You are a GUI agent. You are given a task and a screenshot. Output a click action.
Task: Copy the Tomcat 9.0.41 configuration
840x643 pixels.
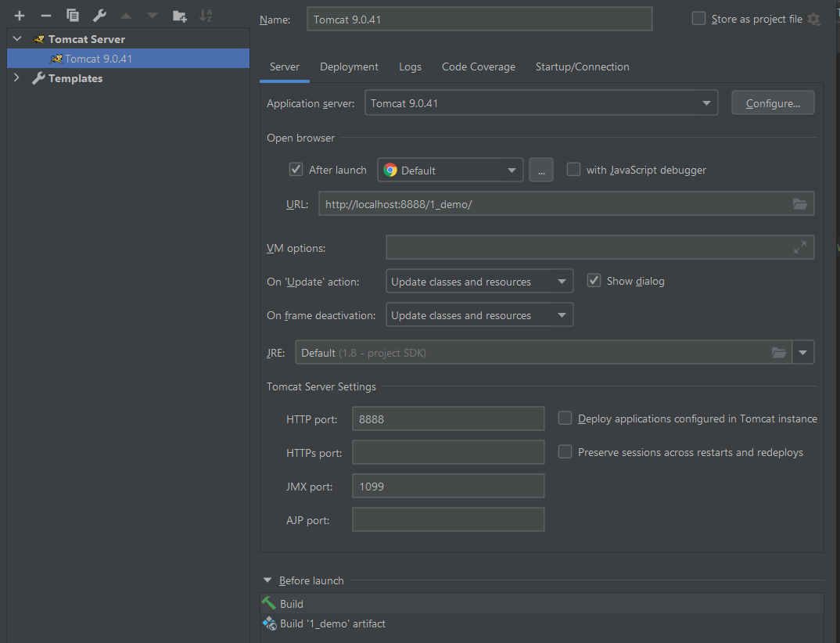click(x=72, y=15)
